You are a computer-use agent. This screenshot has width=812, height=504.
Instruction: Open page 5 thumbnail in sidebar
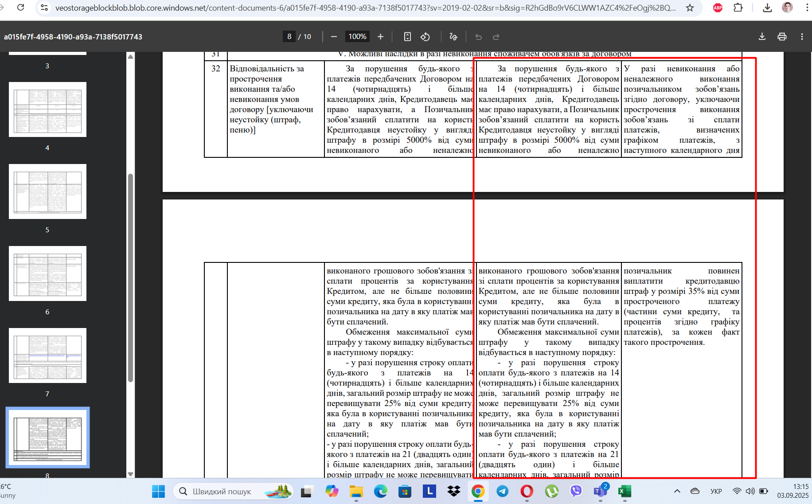coord(47,191)
